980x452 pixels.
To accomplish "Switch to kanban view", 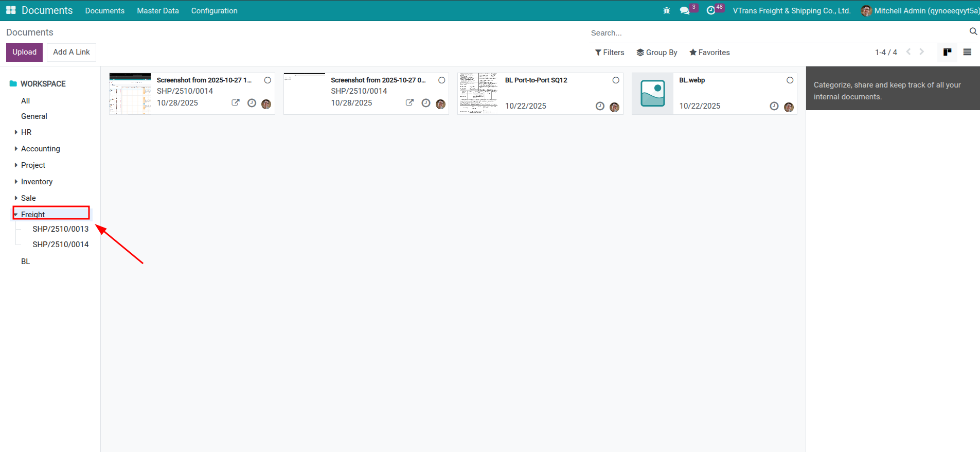I will pyautogui.click(x=947, y=52).
